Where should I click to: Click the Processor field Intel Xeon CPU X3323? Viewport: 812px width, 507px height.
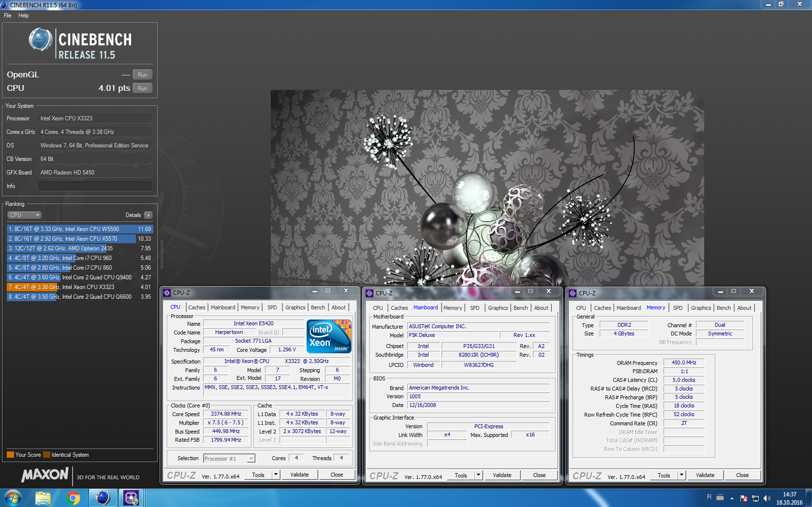pos(95,118)
